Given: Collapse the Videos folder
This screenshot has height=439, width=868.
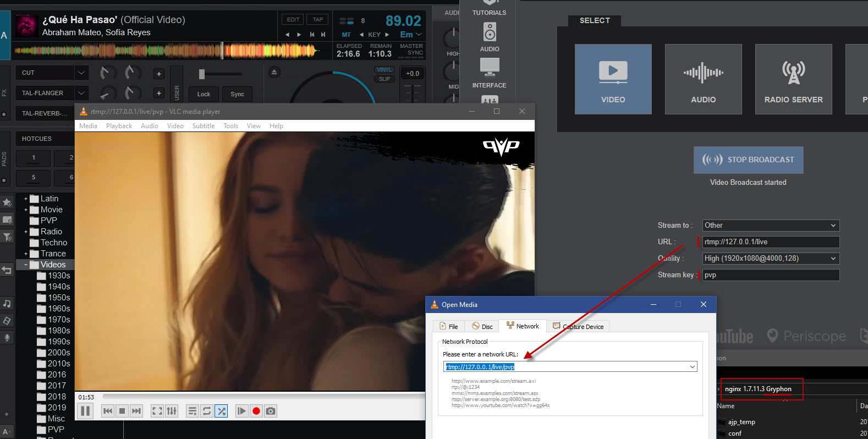Looking at the screenshot, I should point(25,265).
